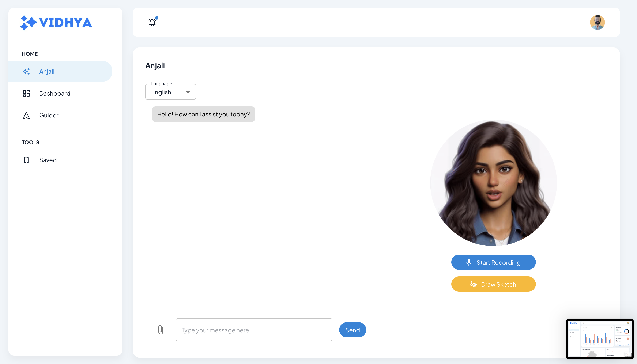Go to the Guider page
This screenshot has height=364, width=637.
tap(49, 115)
